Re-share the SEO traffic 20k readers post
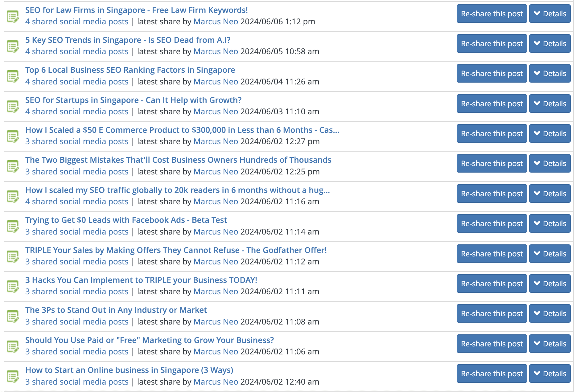The height and width of the screenshot is (392, 576). coord(492,194)
